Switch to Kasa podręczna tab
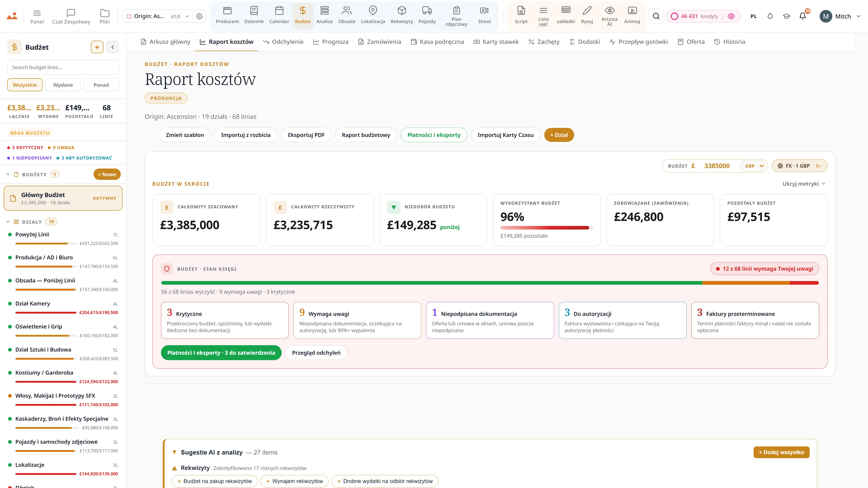This screenshot has height=488, width=868. coord(437,42)
